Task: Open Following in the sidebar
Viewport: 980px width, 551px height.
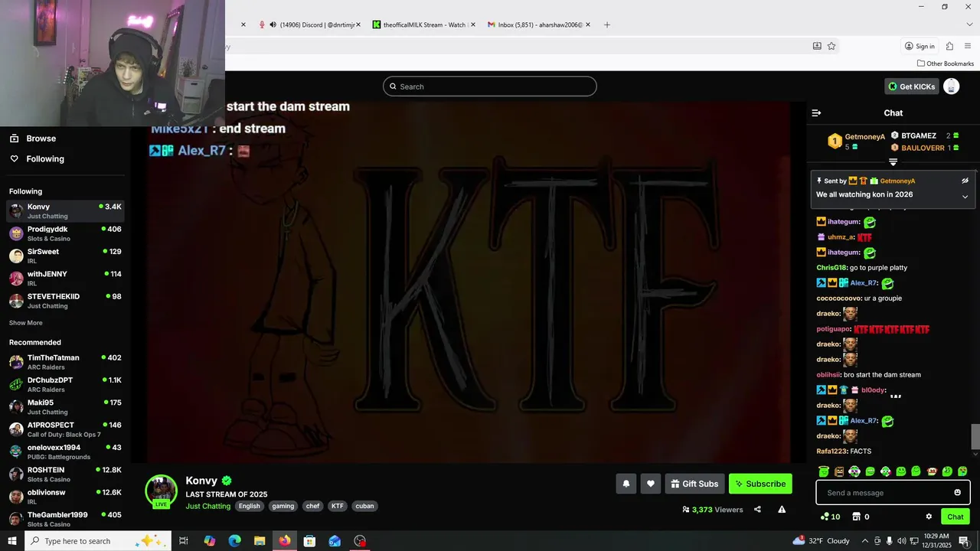Action: coord(44,159)
